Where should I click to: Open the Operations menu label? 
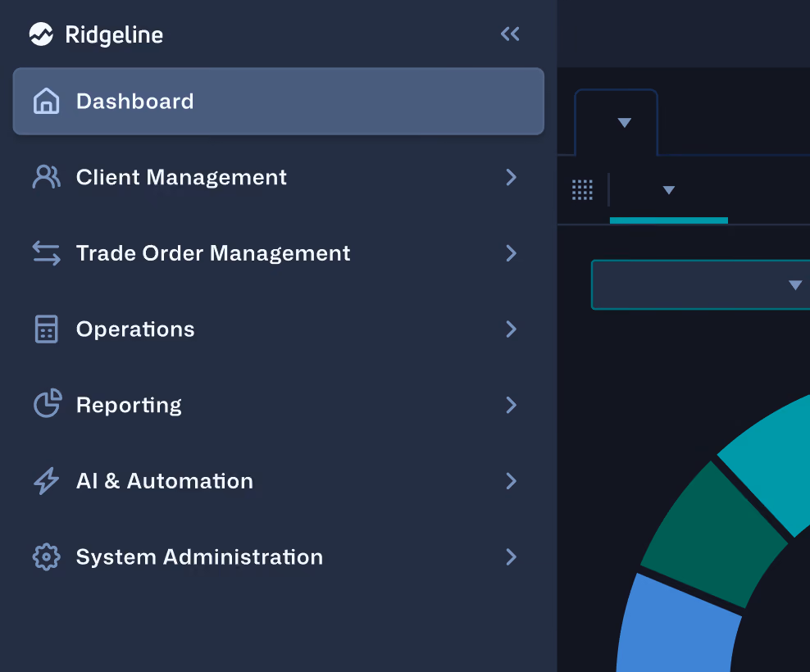tap(135, 329)
